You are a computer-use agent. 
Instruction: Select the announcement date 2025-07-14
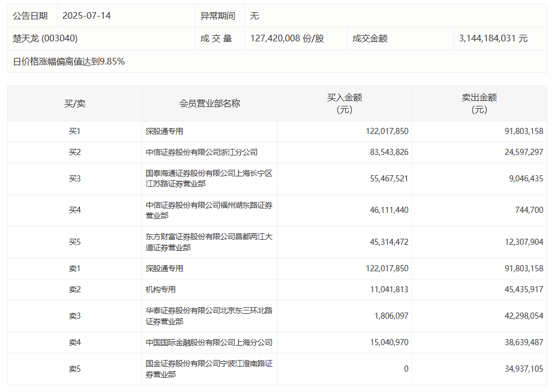tap(87, 16)
